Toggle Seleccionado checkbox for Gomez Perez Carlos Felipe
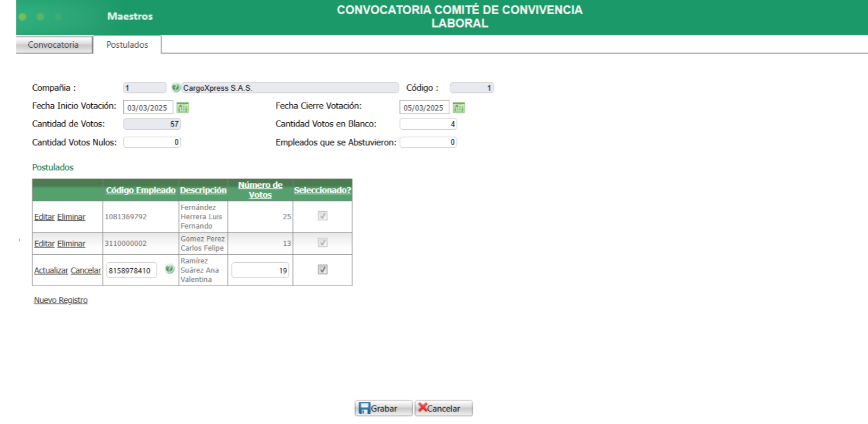 pos(322,243)
